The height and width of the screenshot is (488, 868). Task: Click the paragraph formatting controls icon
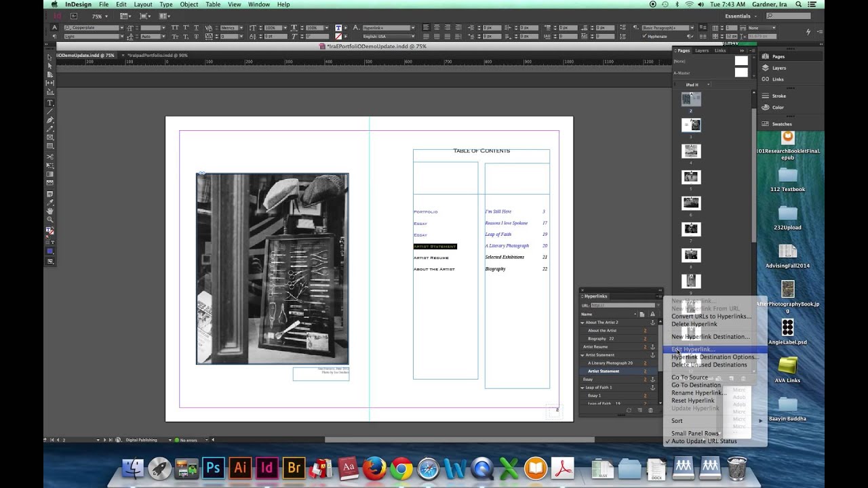[x=55, y=36]
